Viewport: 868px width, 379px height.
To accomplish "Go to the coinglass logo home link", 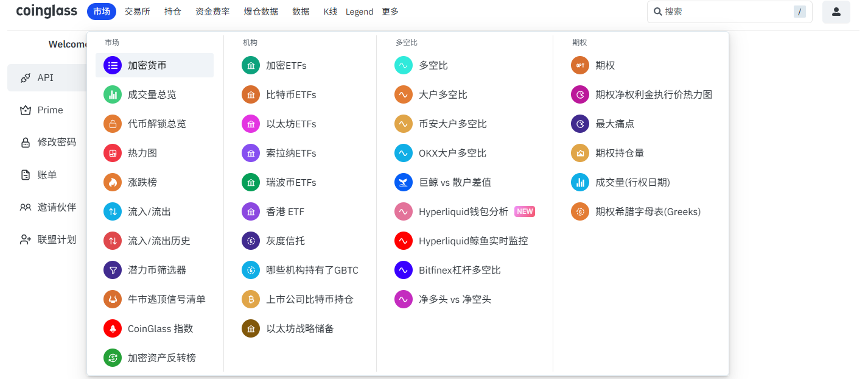I will coord(46,11).
